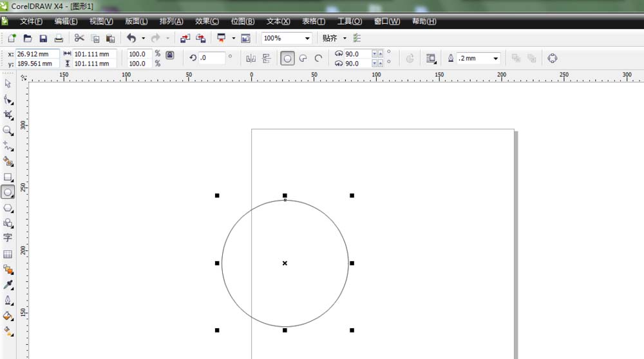Toggle the lock ratio button

click(x=169, y=55)
